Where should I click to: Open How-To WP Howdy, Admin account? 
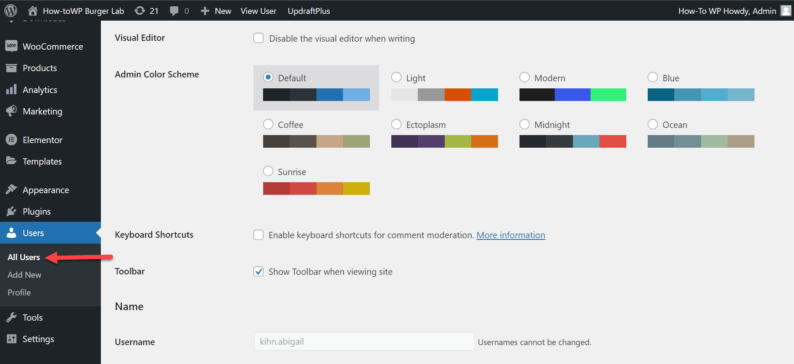[727, 11]
